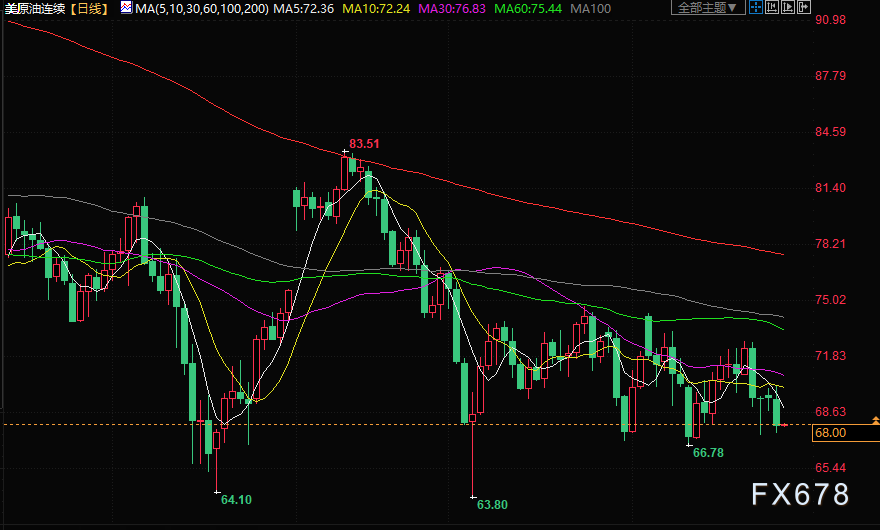
Task: Click the 78.21 price axis label
Action: (831, 244)
